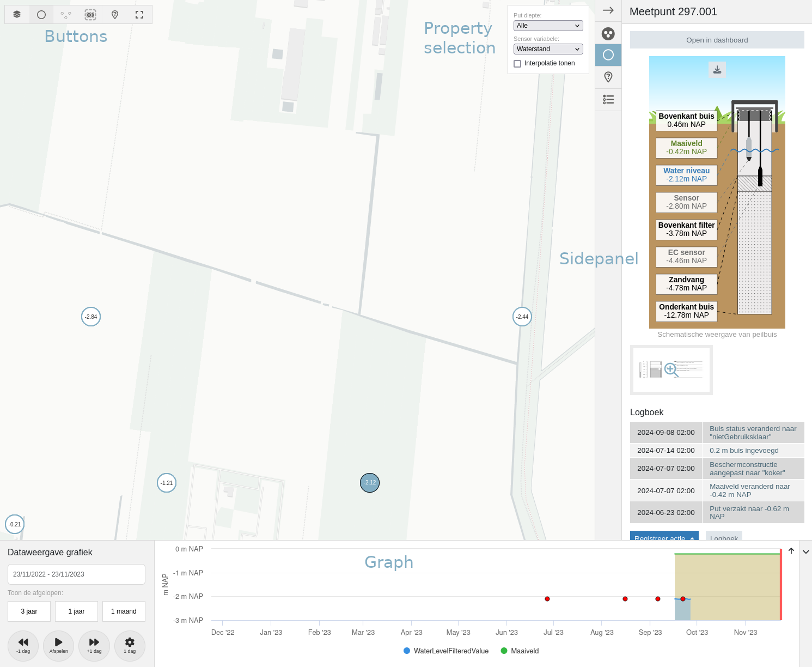Click the fullscreen icon in map toolbar

pyautogui.click(x=139, y=15)
